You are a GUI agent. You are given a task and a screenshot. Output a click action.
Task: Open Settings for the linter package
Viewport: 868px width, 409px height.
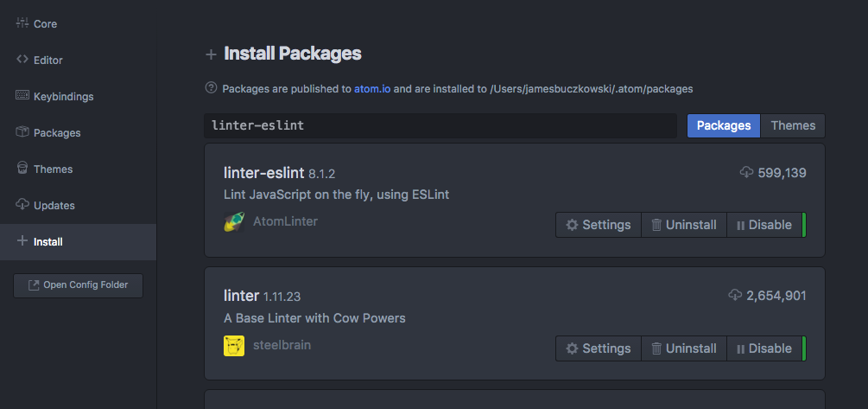(x=598, y=348)
